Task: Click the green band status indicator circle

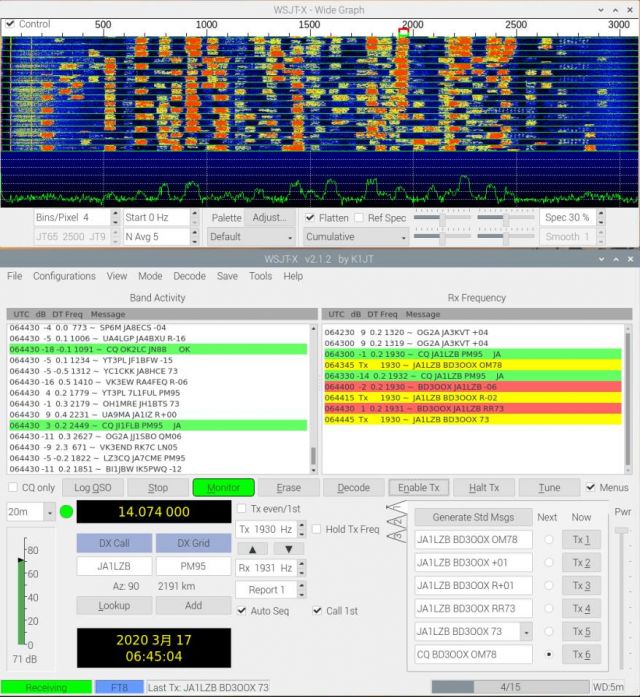Action: click(x=66, y=512)
